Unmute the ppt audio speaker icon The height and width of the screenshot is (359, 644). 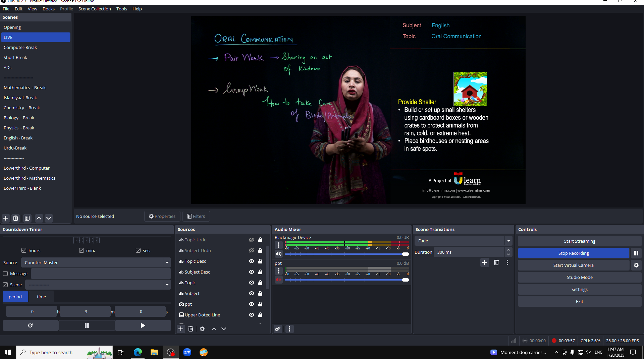click(x=279, y=280)
